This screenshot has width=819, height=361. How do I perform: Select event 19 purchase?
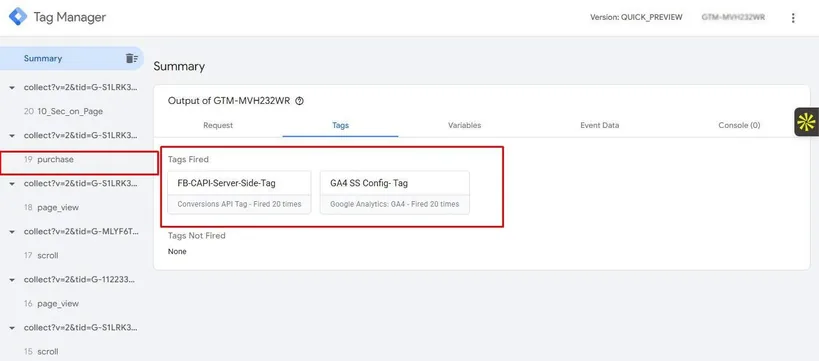49,159
